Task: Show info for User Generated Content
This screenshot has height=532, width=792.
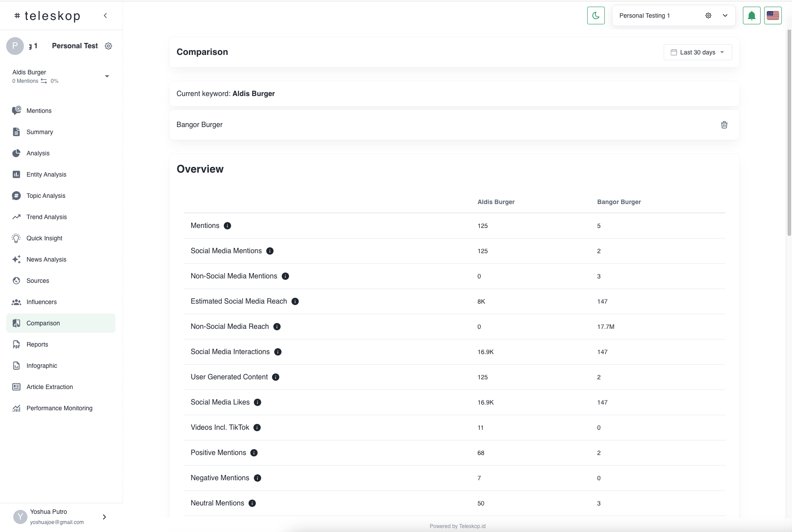Action: pos(276,377)
